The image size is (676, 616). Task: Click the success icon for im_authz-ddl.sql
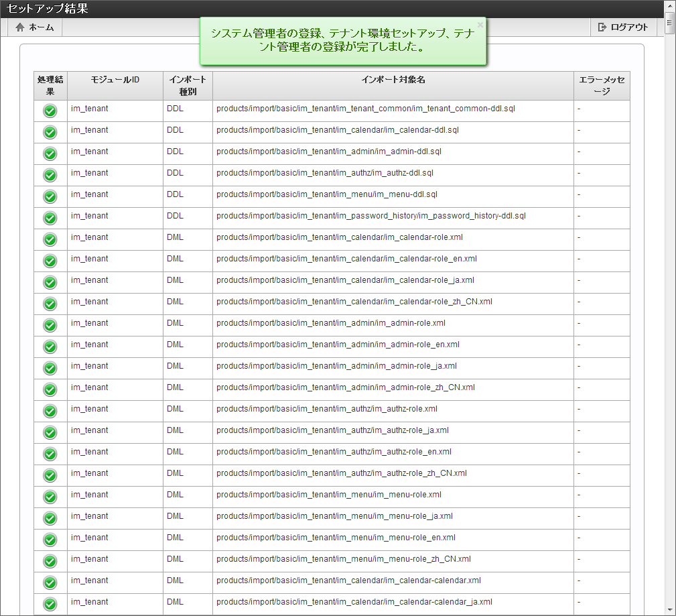point(50,175)
